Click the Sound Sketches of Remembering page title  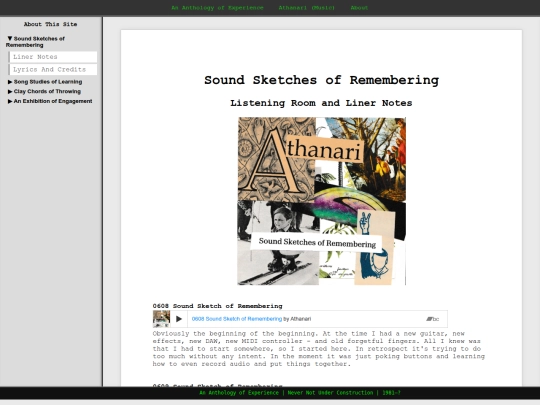click(321, 80)
